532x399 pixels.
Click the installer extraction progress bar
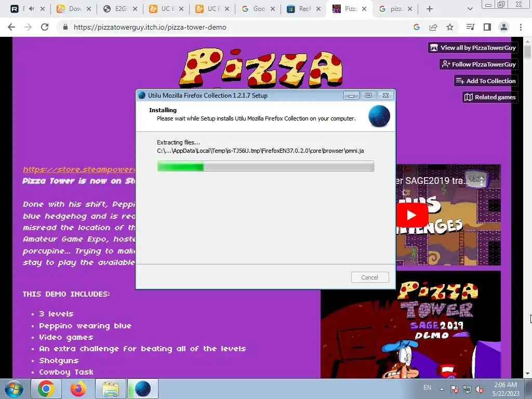(265, 166)
